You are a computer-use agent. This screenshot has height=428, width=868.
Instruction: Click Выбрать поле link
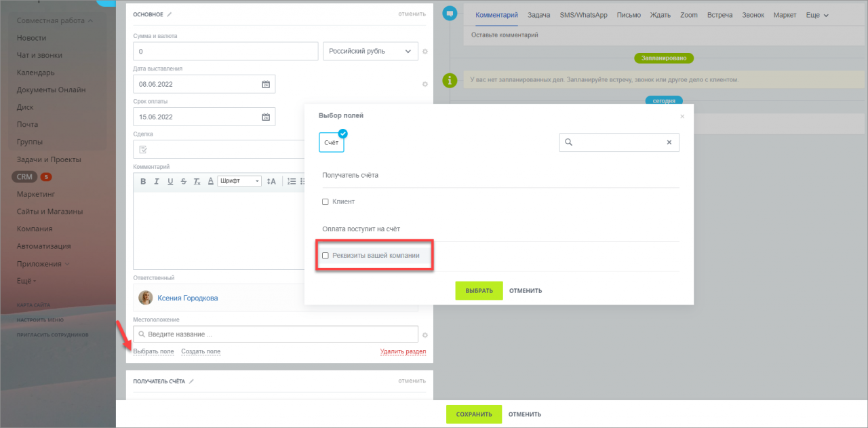coord(153,351)
